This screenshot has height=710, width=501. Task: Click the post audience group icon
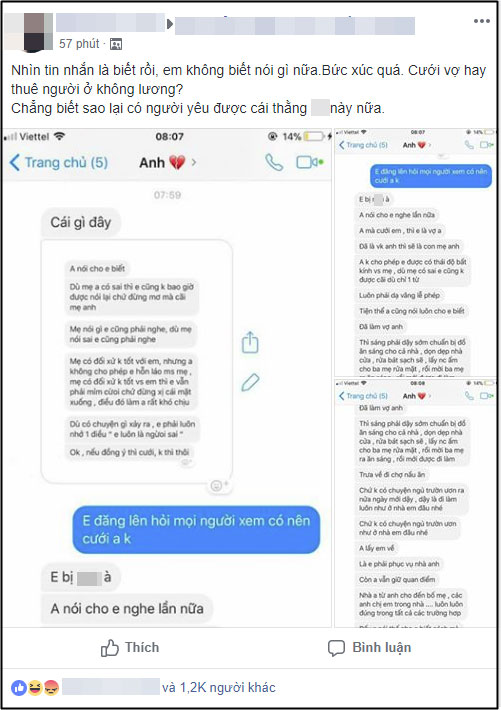click(116, 44)
